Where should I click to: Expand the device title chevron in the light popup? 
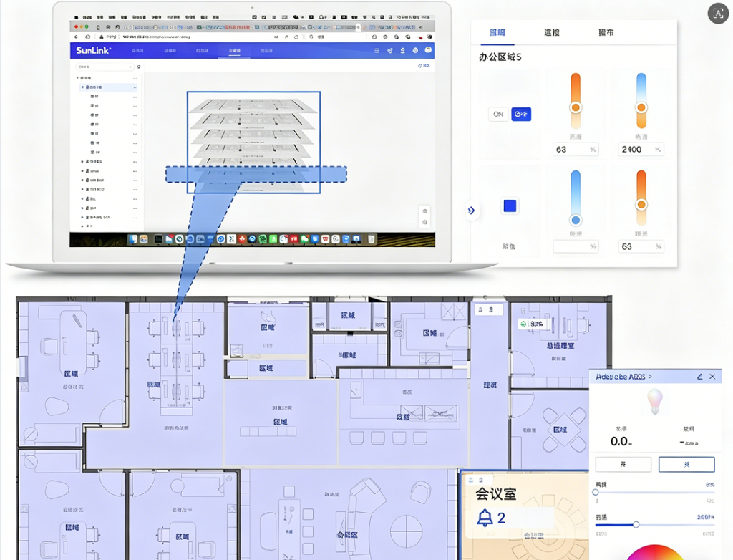650,377
